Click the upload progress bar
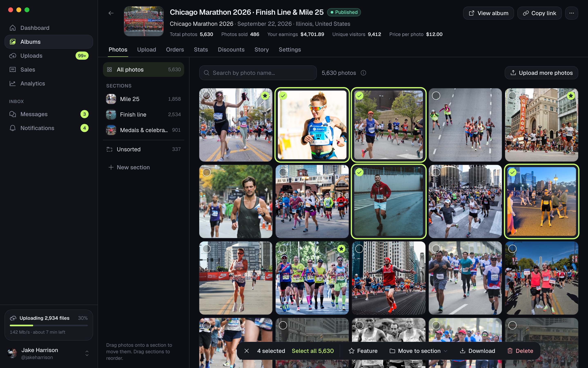Viewport: 588px width, 368px height. tap(49, 325)
